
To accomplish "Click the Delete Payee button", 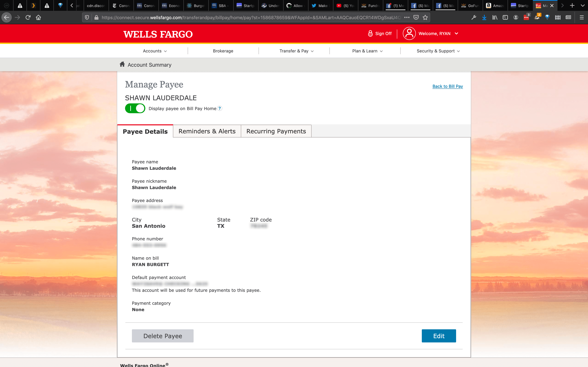I will click(x=163, y=336).
